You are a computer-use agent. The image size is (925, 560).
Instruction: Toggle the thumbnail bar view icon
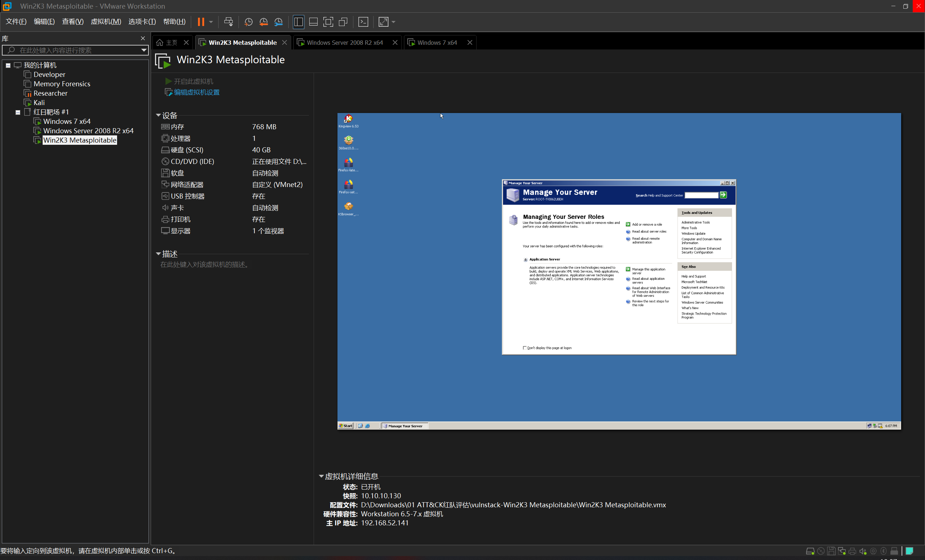pyautogui.click(x=314, y=22)
